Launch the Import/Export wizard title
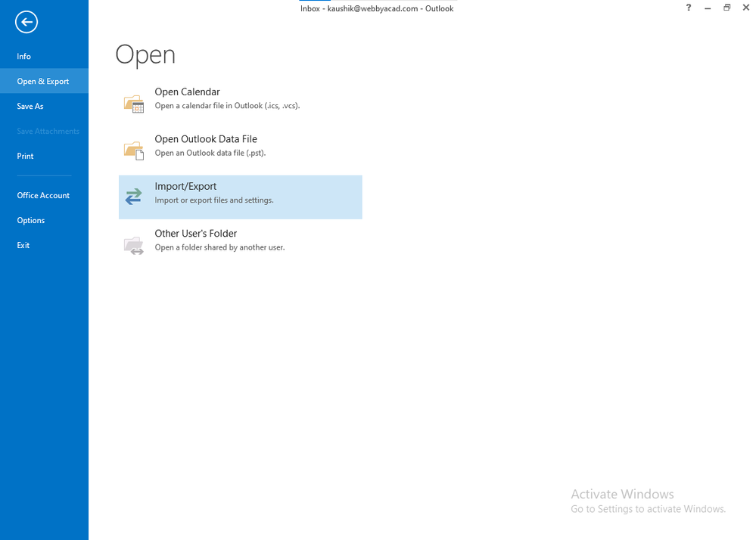 pyautogui.click(x=185, y=186)
